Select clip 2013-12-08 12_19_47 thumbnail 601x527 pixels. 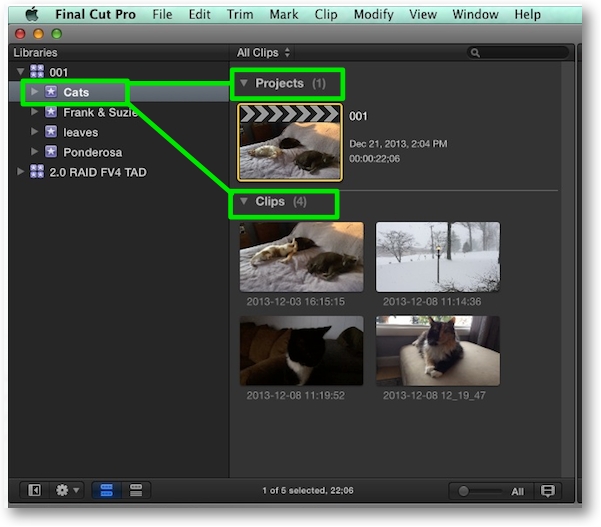pyautogui.click(x=438, y=351)
